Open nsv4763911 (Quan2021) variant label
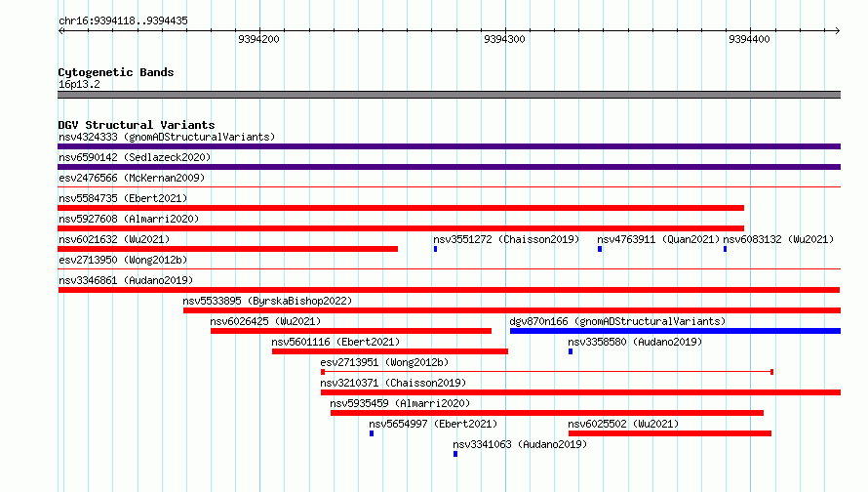Viewport: 868px width, 492px height. 658,239
